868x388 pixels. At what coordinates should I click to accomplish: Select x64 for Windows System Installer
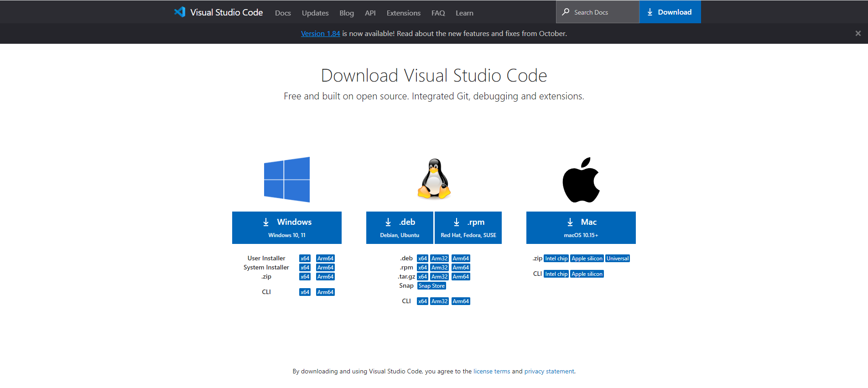pyautogui.click(x=305, y=268)
